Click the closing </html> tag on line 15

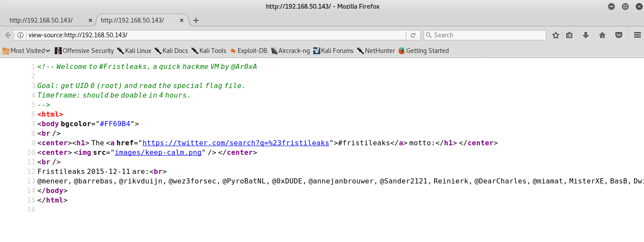[53, 200]
